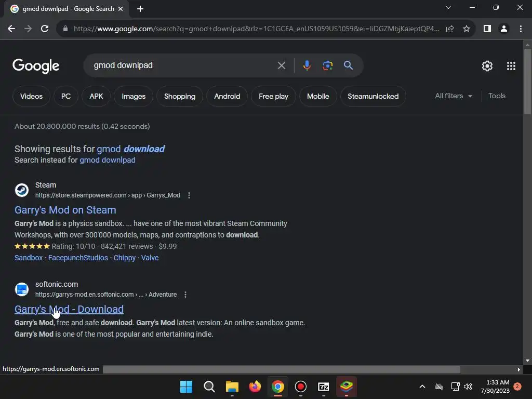Filter results by APK
532x399 pixels.
click(96, 96)
